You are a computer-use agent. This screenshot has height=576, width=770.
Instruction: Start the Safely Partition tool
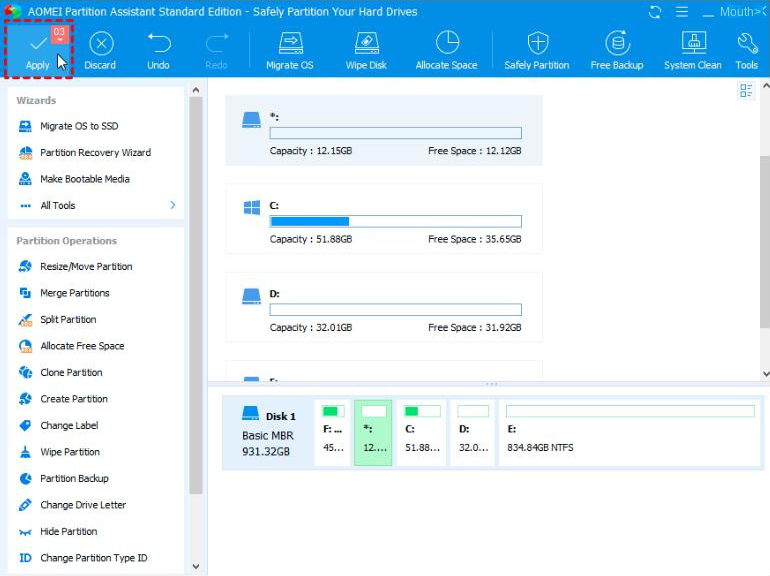click(x=537, y=48)
